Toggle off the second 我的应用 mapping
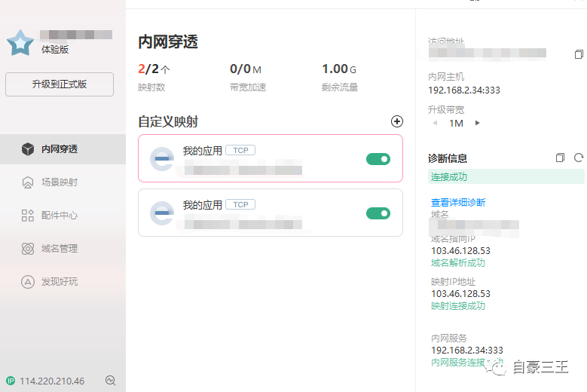Viewport: 587px width, 392px height. (378, 213)
